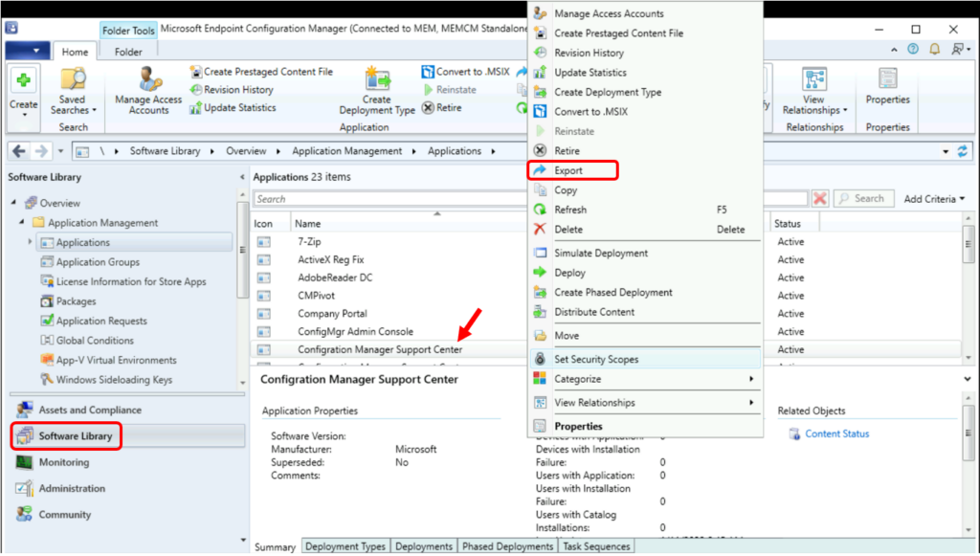Open the feedback icon in the title bar
This screenshot has height=556, width=980.
pyautogui.click(x=959, y=49)
